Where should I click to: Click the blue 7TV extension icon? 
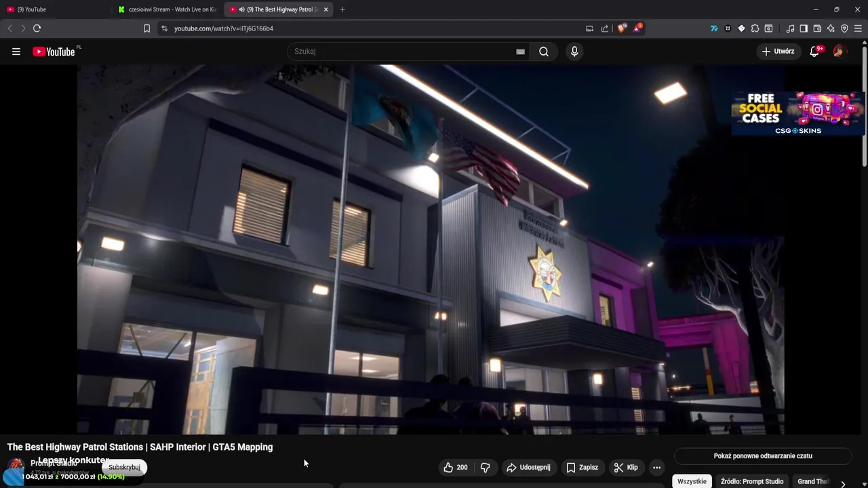[714, 28]
